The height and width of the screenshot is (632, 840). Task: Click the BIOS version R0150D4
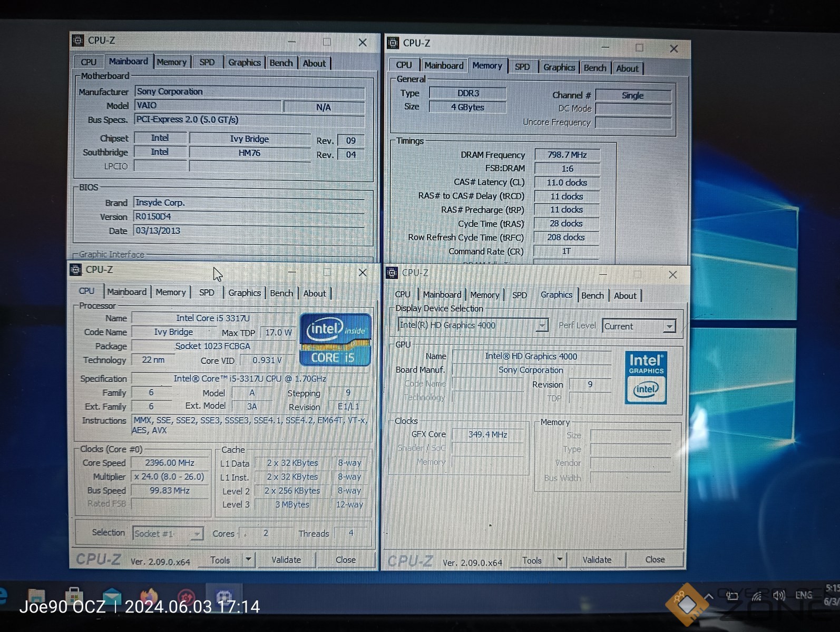click(x=249, y=216)
